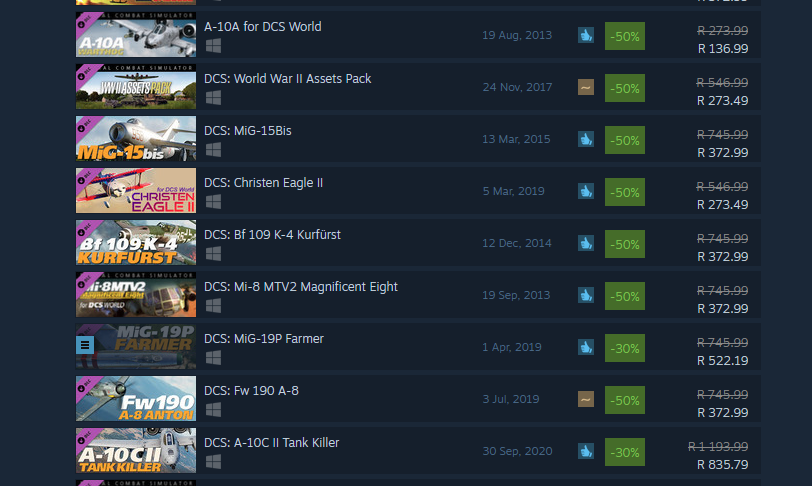This screenshot has height=486, width=812.
Task: Click the -50% discount badge for Bf 109 K-4
Action: pos(625,244)
